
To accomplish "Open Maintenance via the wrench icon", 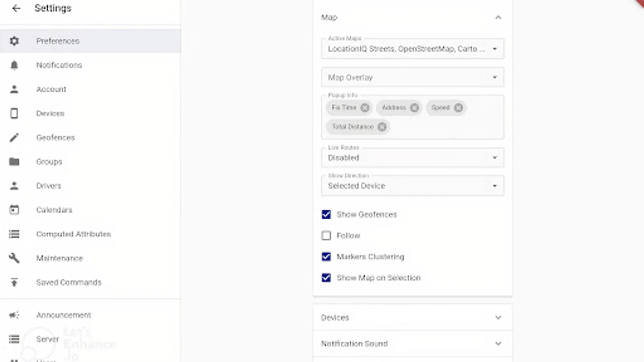I will pos(14,258).
